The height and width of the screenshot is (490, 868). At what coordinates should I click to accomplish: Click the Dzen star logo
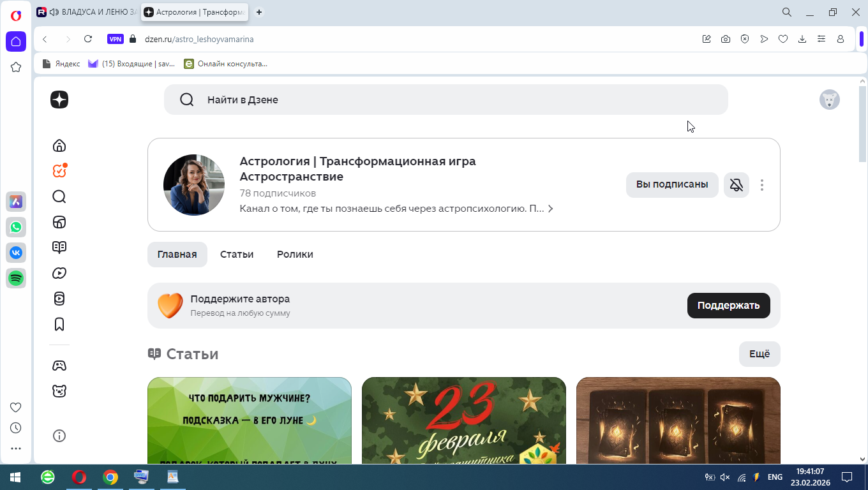[59, 100]
